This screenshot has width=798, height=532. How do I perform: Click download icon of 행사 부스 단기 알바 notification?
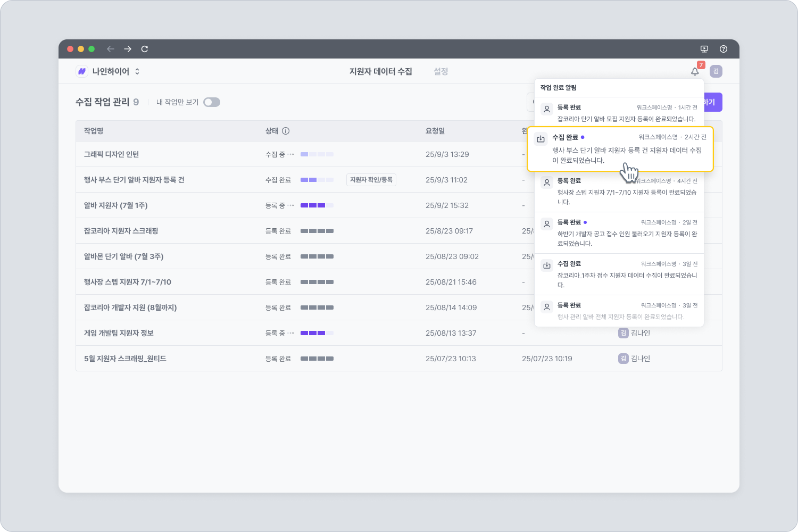click(541, 139)
